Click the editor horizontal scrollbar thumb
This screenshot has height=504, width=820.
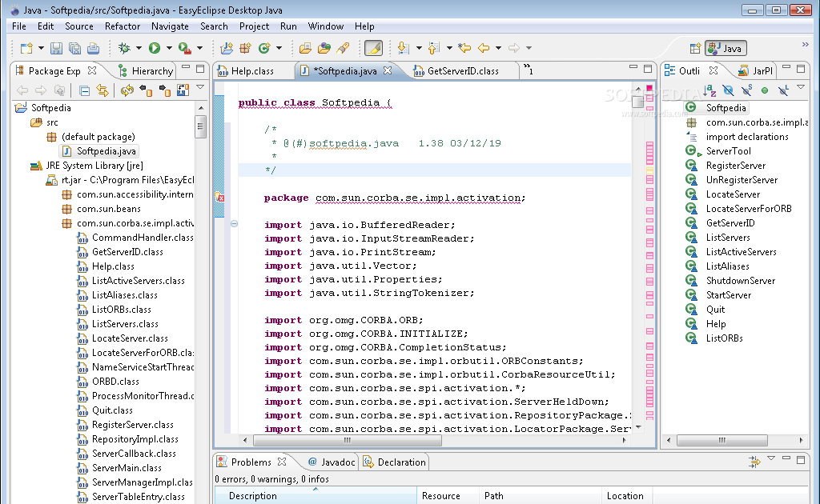pyautogui.click(x=348, y=440)
